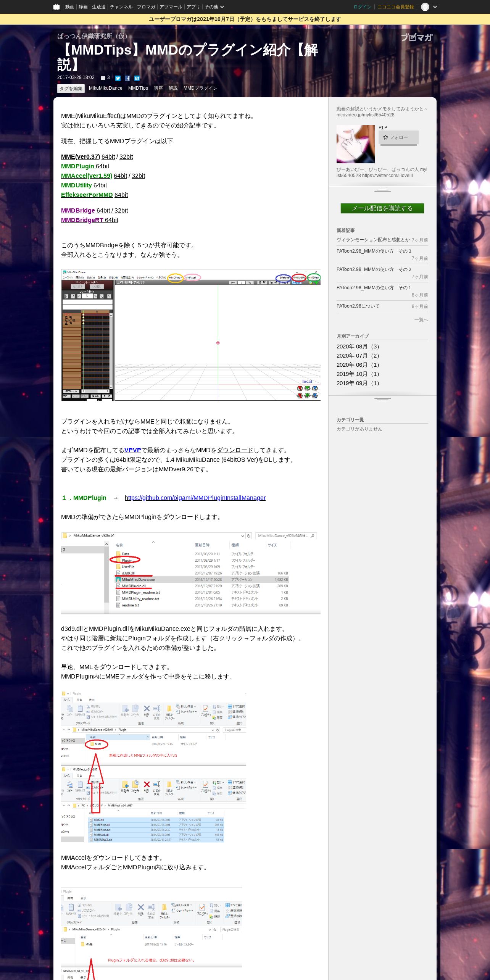Open PAToon2.98_MMMの使い方 その１ article
490x980 pixels.
pos(374,288)
